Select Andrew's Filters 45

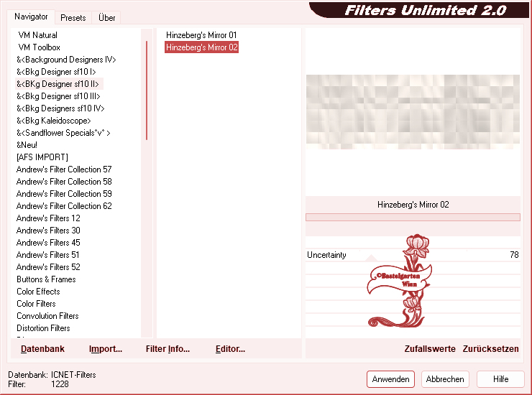coord(48,243)
